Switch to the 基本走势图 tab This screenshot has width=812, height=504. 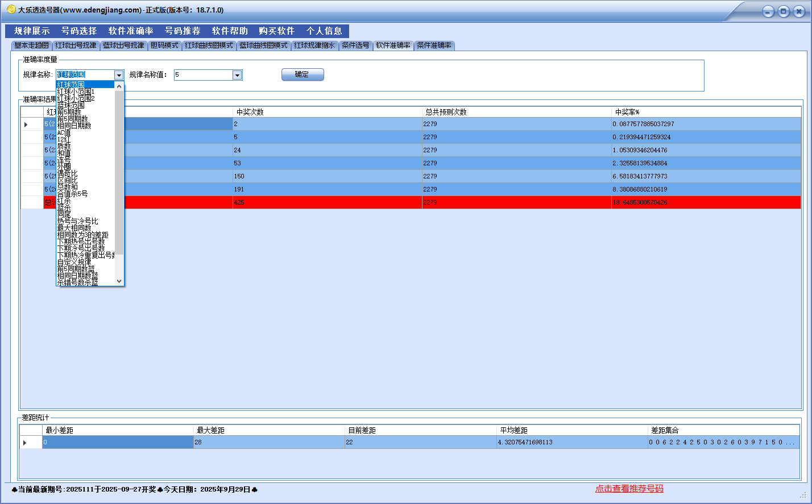[x=31, y=45]
